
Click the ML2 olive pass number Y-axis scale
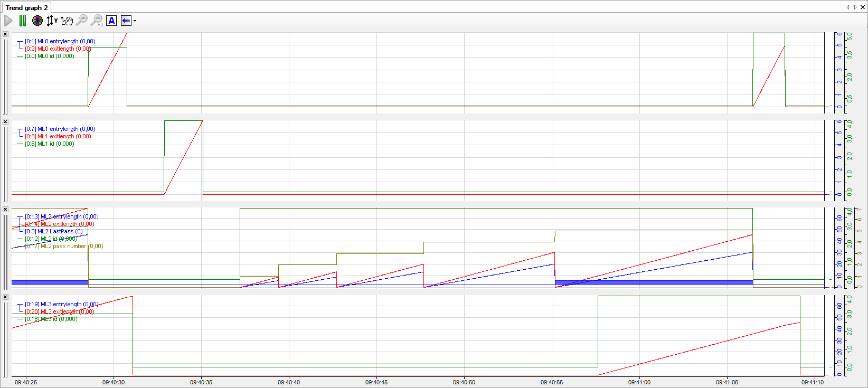click(x=860, y=247)
